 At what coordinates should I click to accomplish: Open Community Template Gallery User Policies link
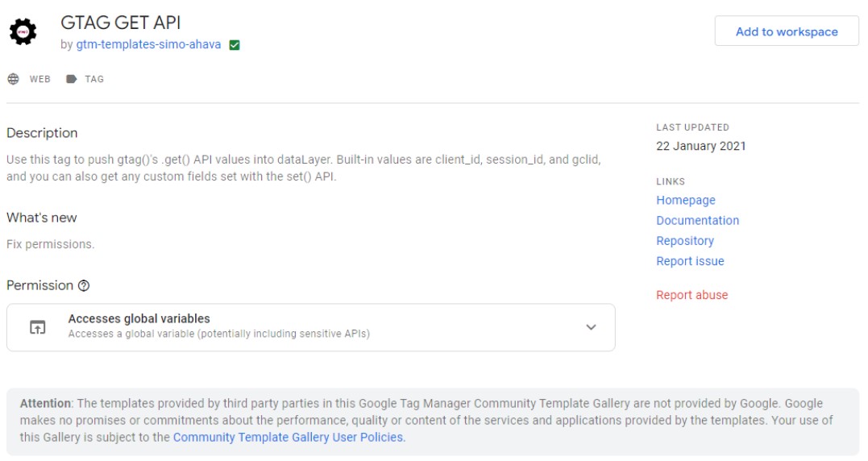[x=288, y=438]
